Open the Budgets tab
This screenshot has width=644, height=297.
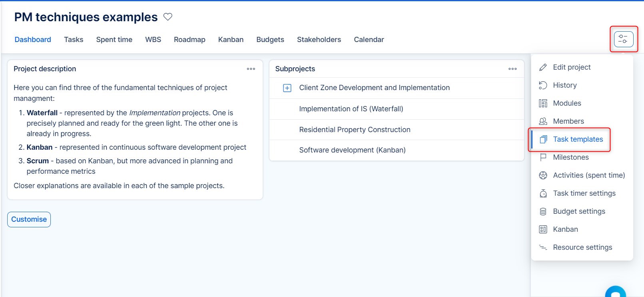pyautogui.click(x=270, y=40)
